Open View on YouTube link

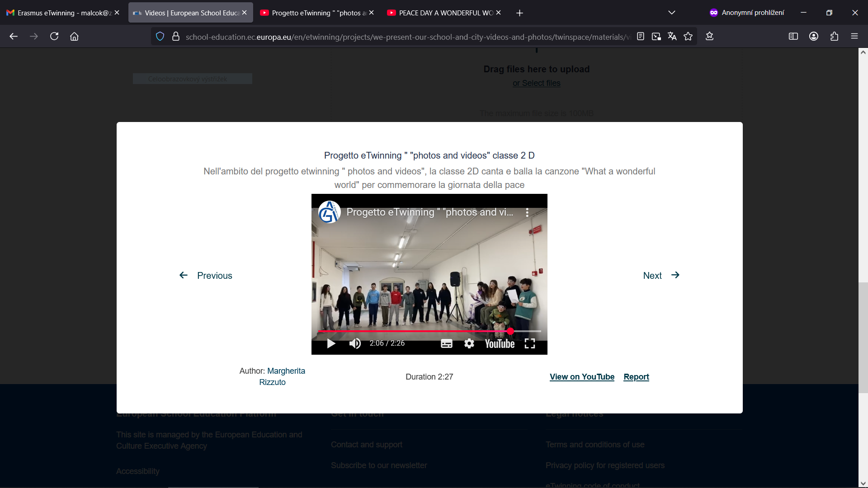582,377
